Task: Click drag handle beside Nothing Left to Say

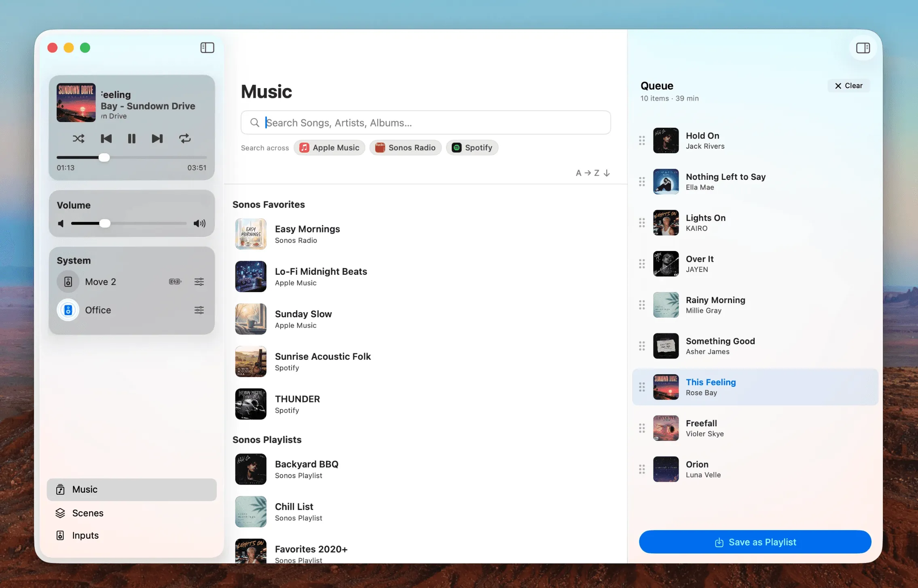Action: [642, 182]
